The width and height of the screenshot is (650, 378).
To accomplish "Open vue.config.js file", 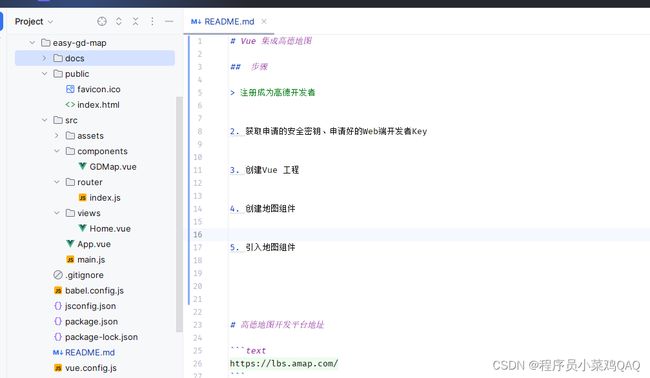I will (x=91, y=368).
